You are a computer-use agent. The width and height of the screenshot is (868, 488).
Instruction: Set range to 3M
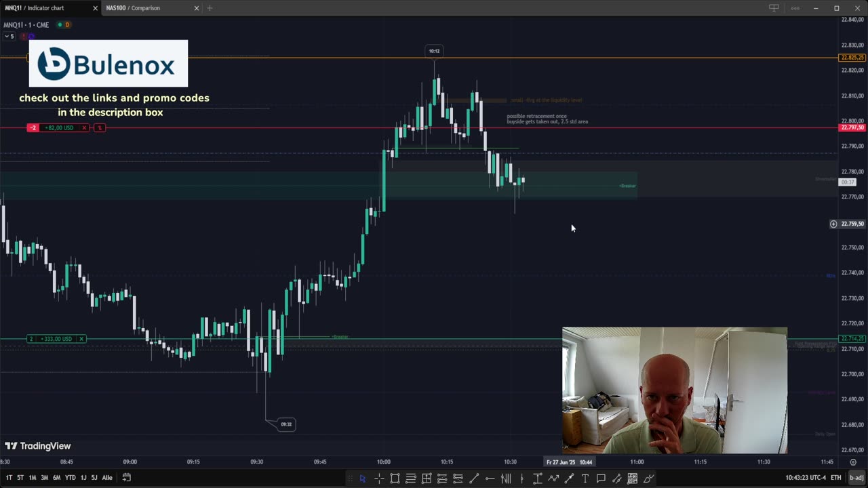44,478
